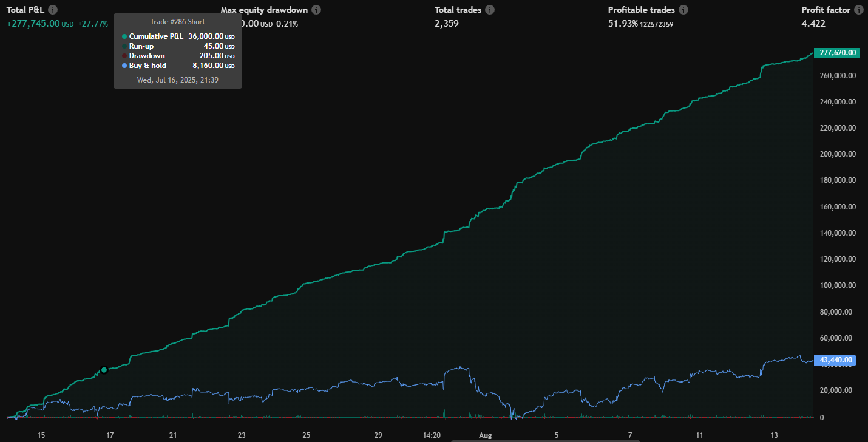This screenshot has width=868, height=442.
Task: Click the green 277,620.00 price label
Action: coord(837,53)
